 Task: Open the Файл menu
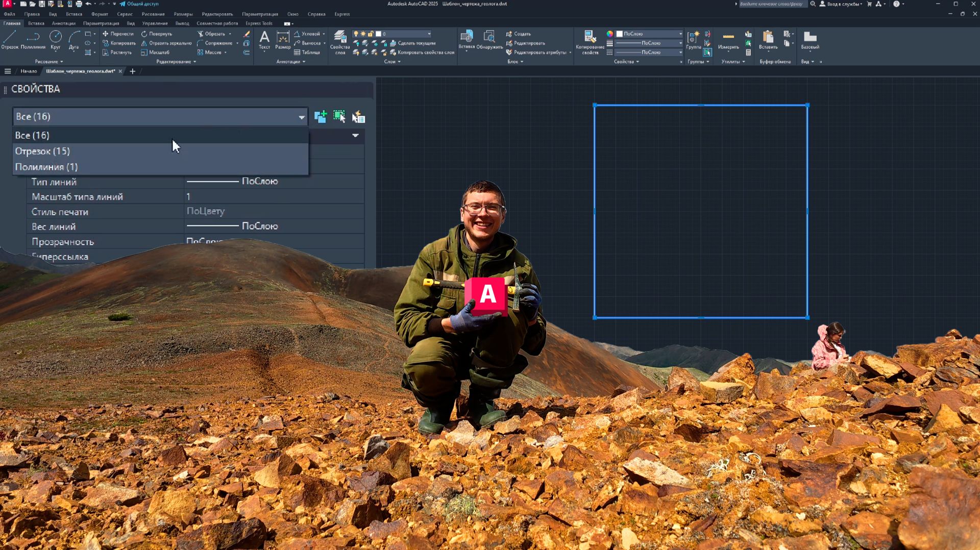tap(9, 14)
